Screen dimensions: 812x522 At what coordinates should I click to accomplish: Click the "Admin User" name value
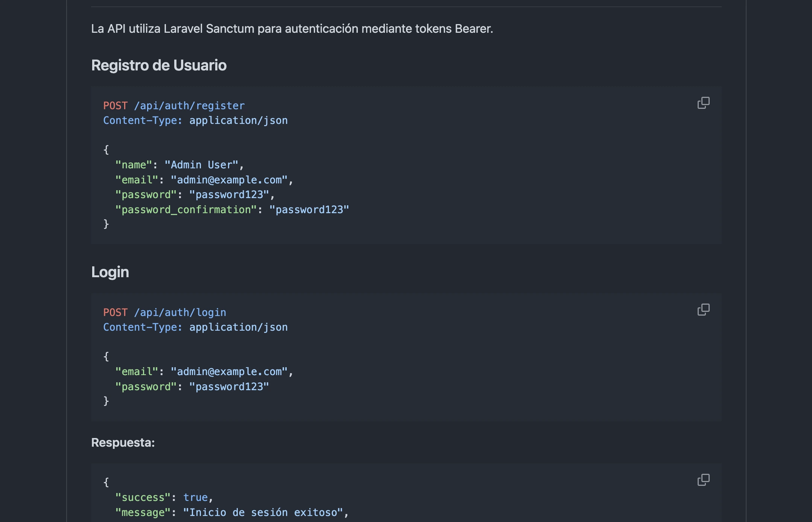[x=201, y=165]
